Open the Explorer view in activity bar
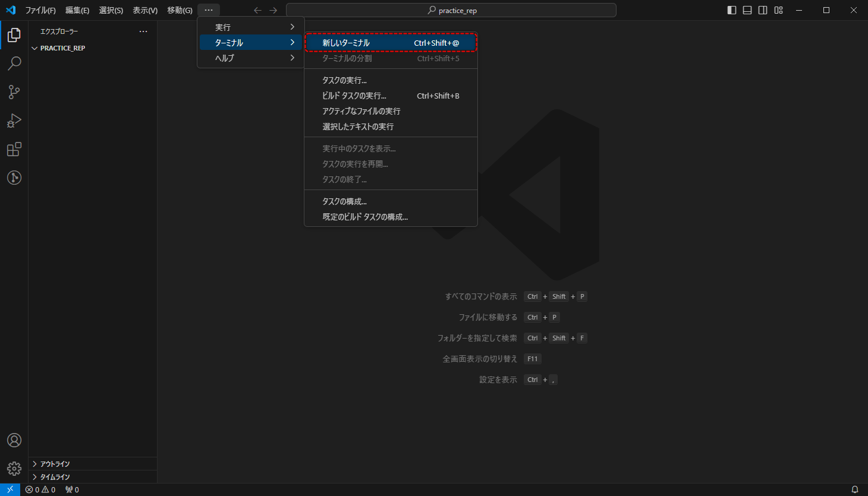Image resolution: width=868 pixels, height=496 pixels. (14, 35)
